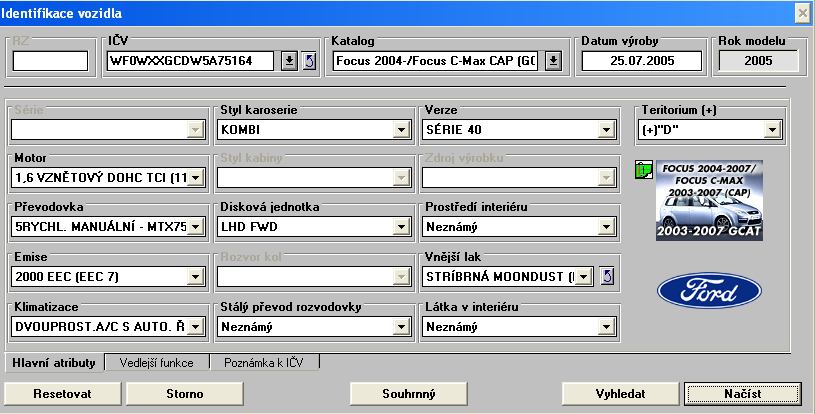Open the Klimatizace dropdown

pos(196,326)
